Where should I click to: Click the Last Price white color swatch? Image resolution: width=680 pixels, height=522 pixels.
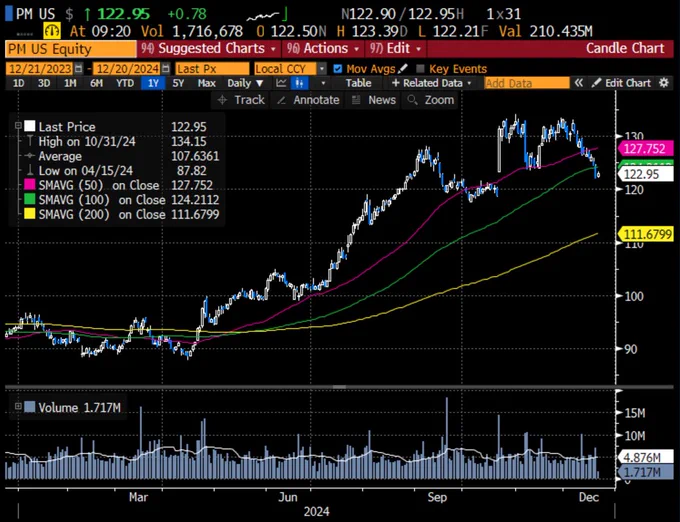click(x=29, y=126)
